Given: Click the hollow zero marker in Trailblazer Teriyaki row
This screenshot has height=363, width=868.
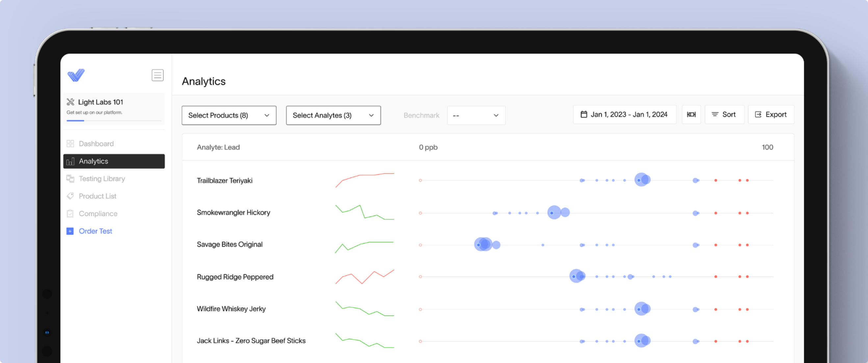Looking at the screenshot, I should click(x=420, y=181).
